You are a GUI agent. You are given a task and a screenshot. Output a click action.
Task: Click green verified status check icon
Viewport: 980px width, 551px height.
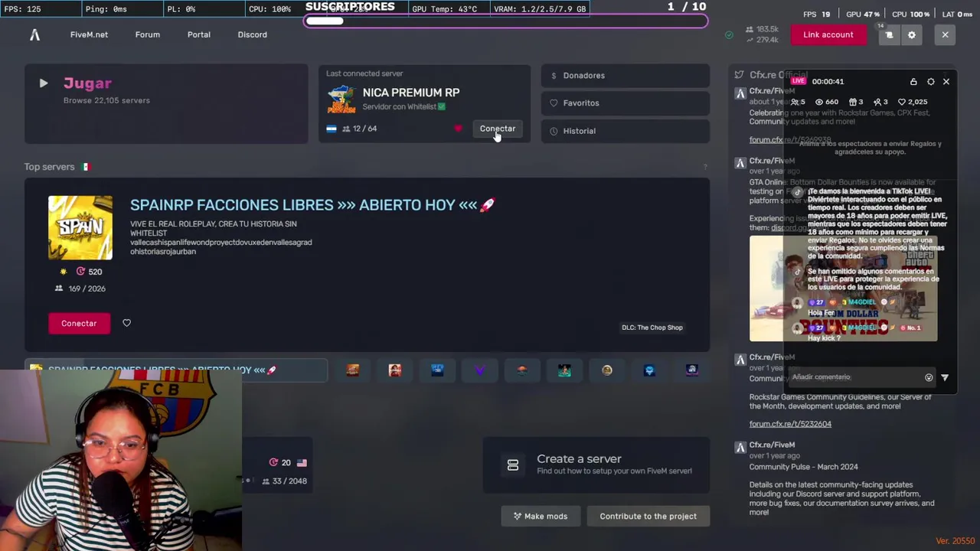click(x=729, y=35)
